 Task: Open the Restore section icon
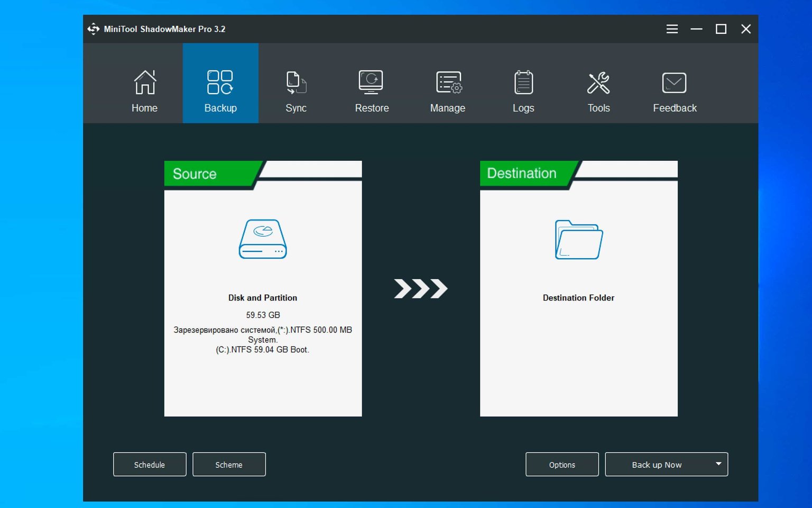pyautogui.click(x=371, y=82)
